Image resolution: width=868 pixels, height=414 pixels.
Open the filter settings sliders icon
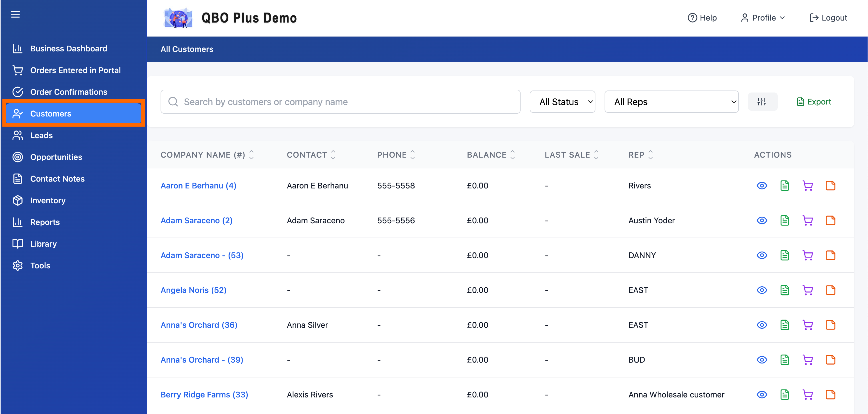[762, 102]
